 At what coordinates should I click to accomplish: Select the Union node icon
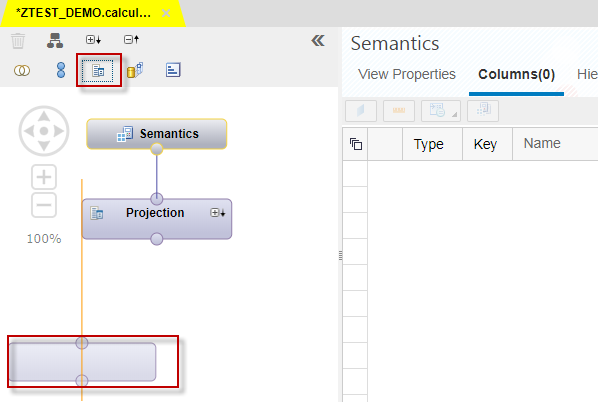tap(61, 70)
